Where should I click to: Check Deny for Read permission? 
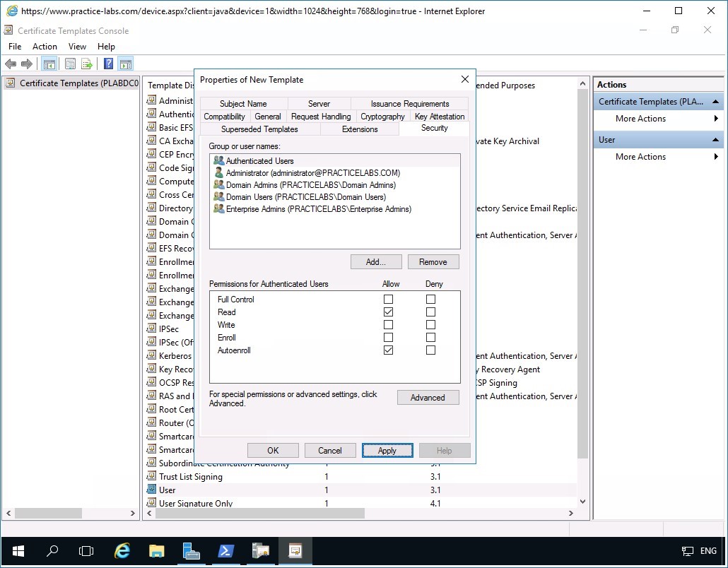point(431,312)
